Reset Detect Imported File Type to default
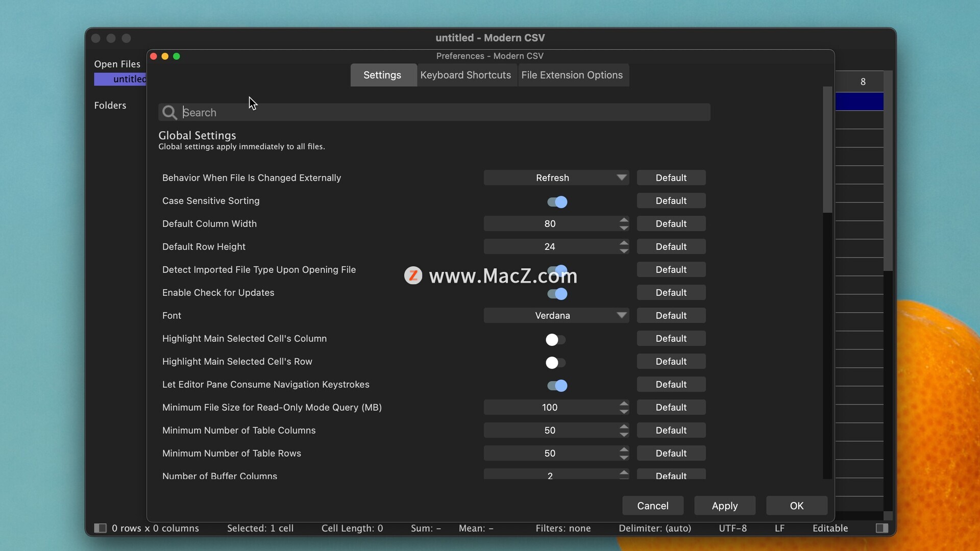This screenshot has height=551, width=980. pos(671,269)
